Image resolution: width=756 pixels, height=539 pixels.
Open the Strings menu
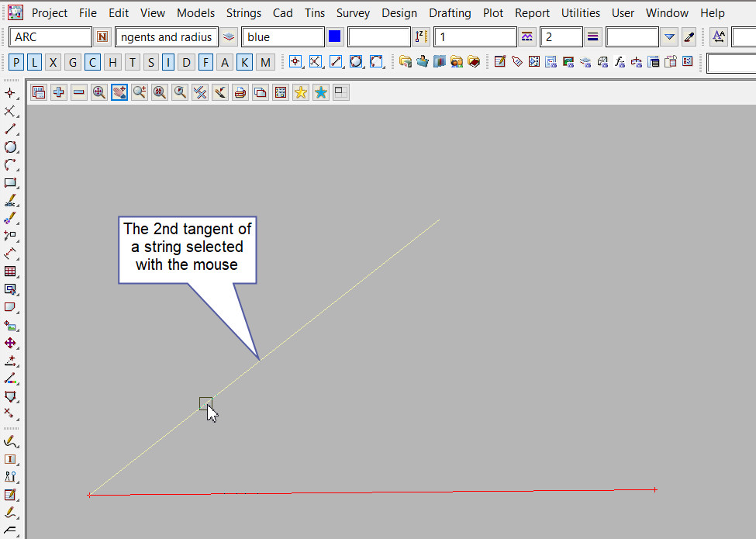pos(243,13)
